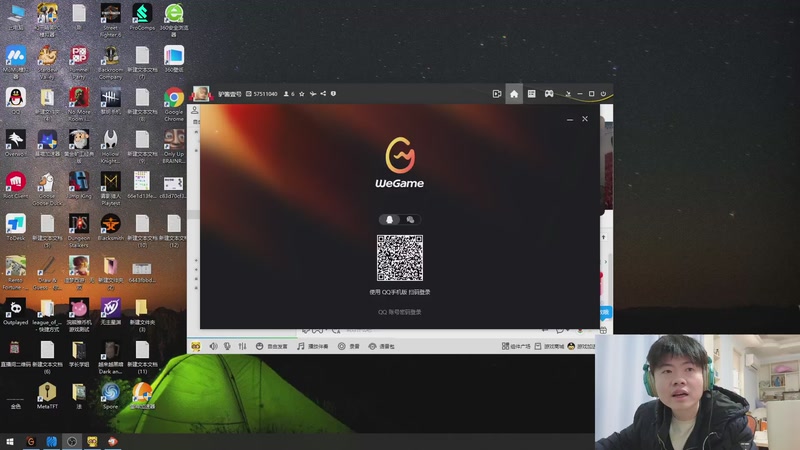
Task: Open the audio mixer settings icon
Action: pos(242,346)
